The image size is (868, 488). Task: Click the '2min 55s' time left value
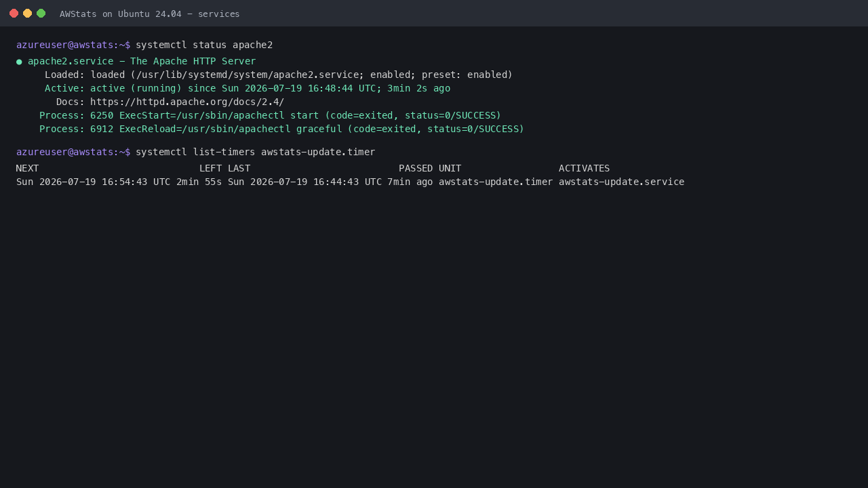[x=199, y=182]
